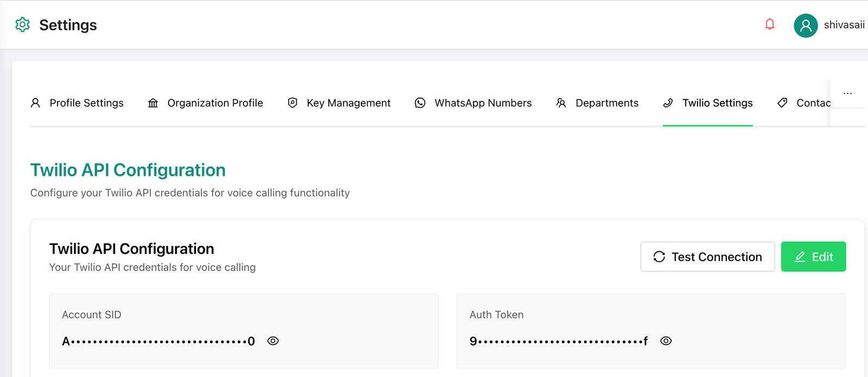Click the green Edit button
This screenshot has height=377, width=868.
(x=813, y=257)
